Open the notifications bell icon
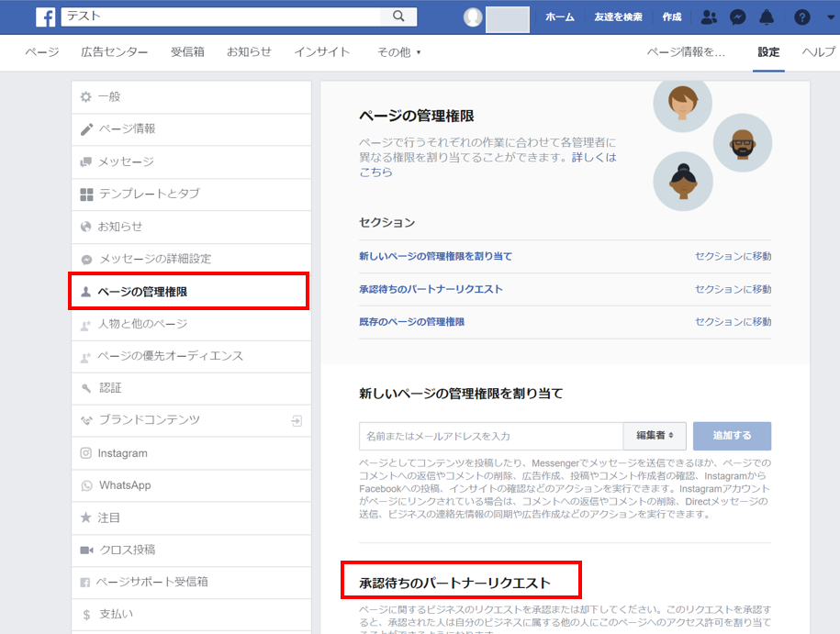Image resolution: width=840 pixels, height=634 pixels. 767,17
